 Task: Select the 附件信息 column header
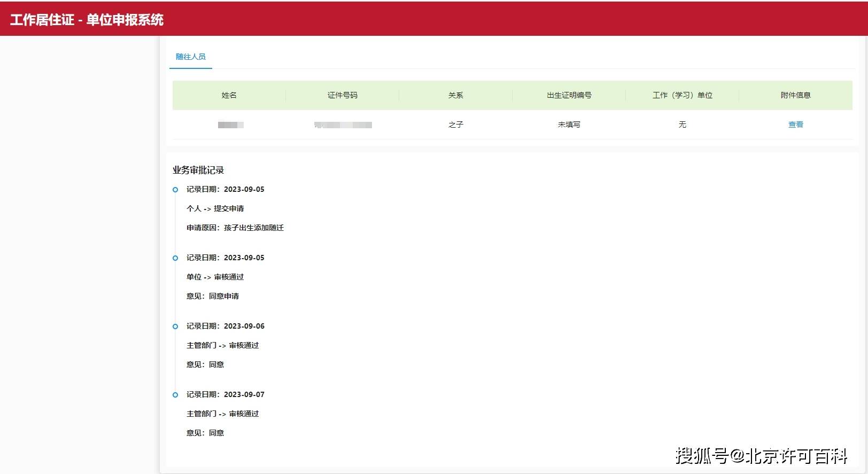click(x=795, y=95)
